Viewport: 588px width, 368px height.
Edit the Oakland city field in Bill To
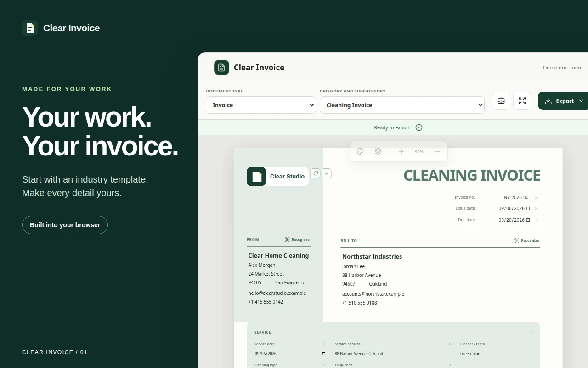(378, 284)
